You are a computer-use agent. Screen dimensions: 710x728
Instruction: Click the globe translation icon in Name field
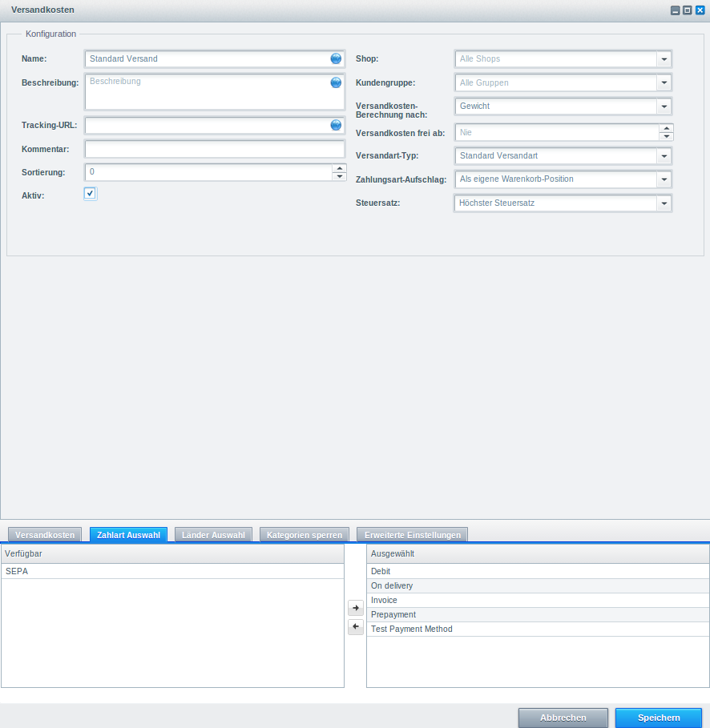pyautogui.click(x=336, y=58)
